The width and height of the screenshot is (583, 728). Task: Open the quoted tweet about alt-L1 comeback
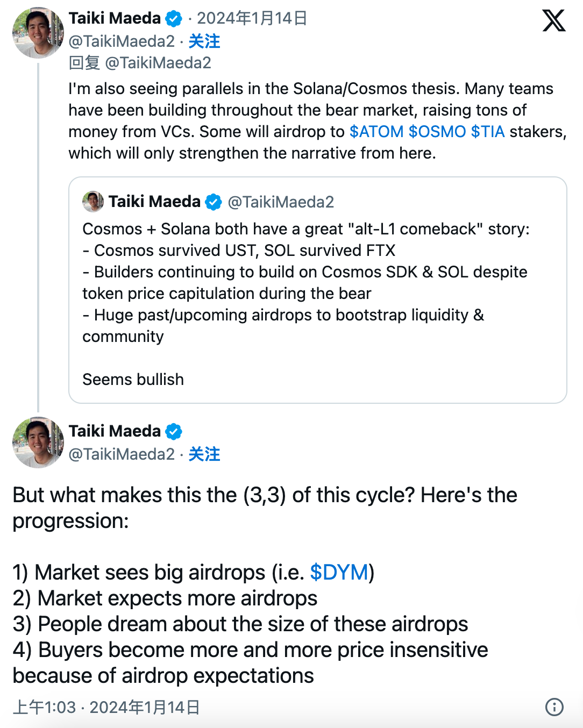coord(318,290)
